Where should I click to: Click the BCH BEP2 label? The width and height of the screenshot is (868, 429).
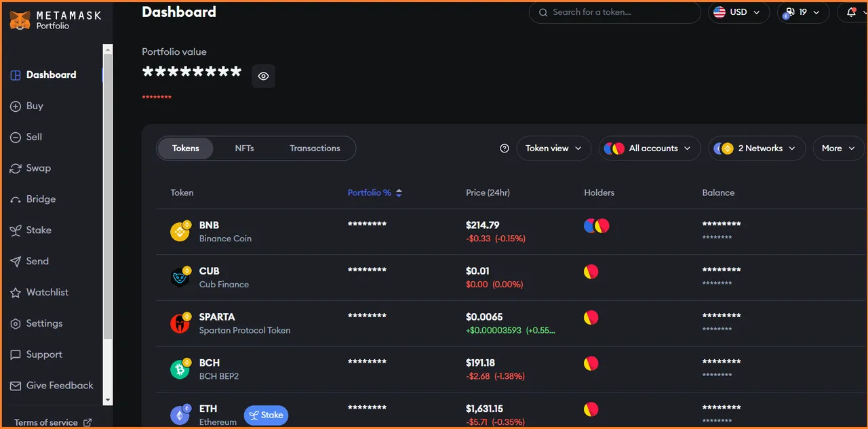pos(219,376)
